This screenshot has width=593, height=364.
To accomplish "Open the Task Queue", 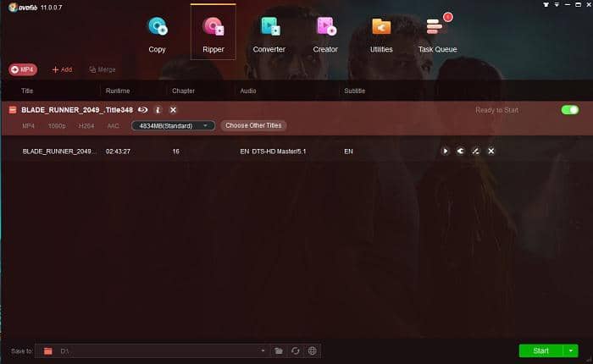I will (x=438, y=35).
